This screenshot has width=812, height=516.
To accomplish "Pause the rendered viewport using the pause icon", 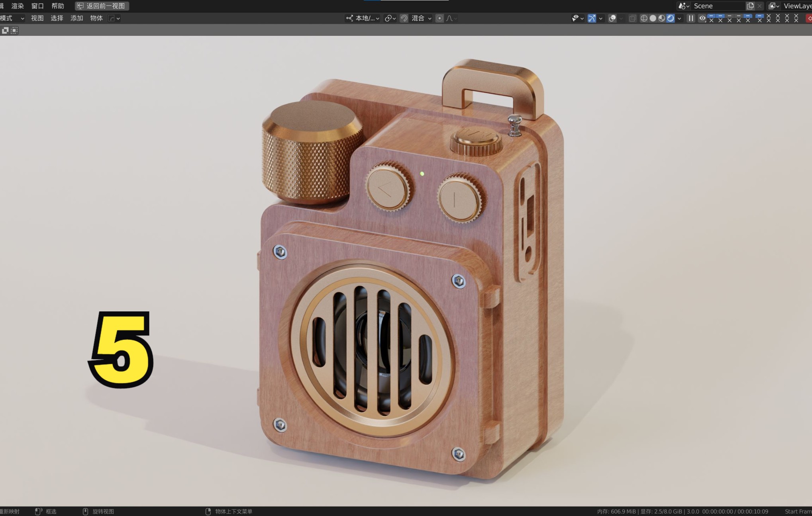I will pos(690,18).
